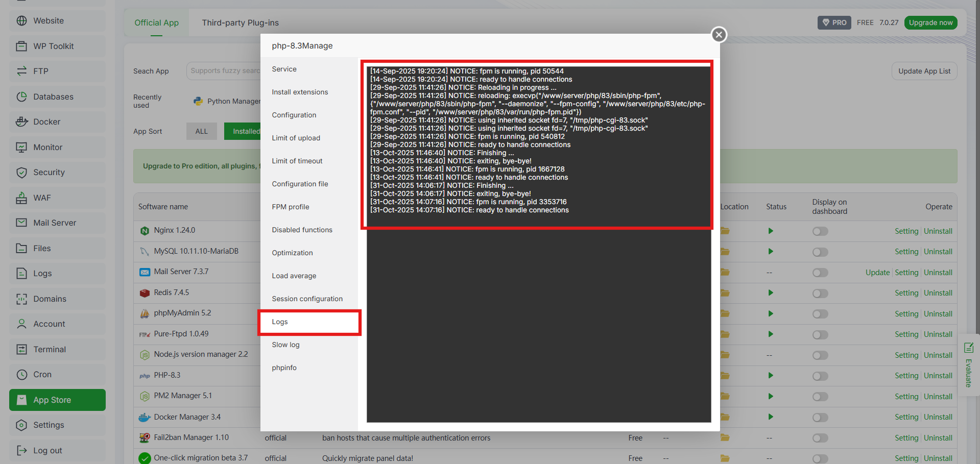This screenshot has height=464, width=980.
Task: Toggle dashboard display for phpMyAdmin
Action: [820, 314]
